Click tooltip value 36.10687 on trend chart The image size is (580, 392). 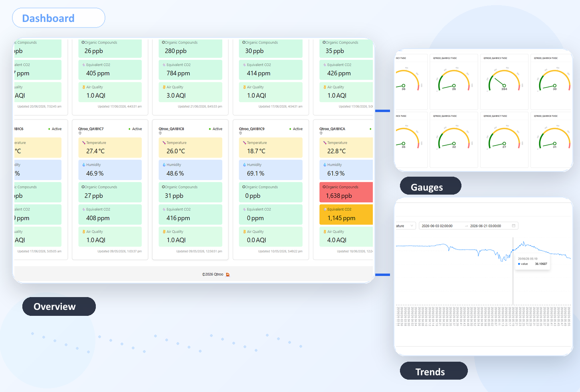541,264
